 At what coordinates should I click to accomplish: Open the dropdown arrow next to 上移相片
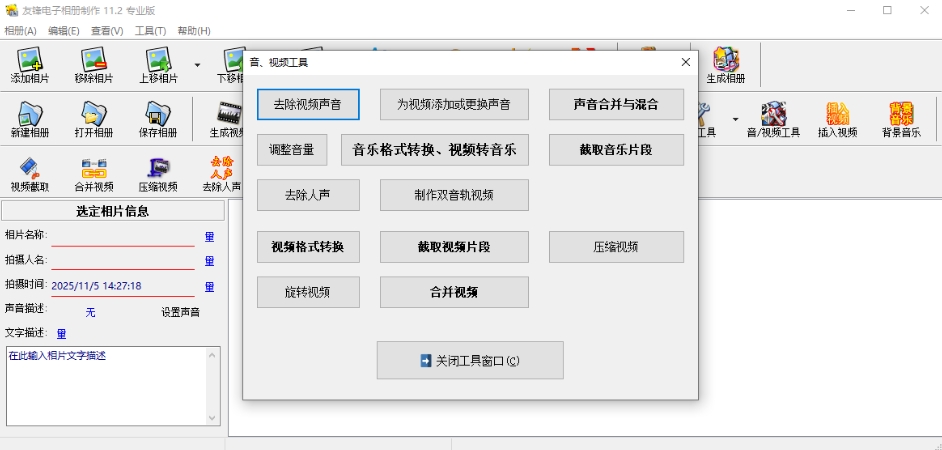tap(197, 65)
